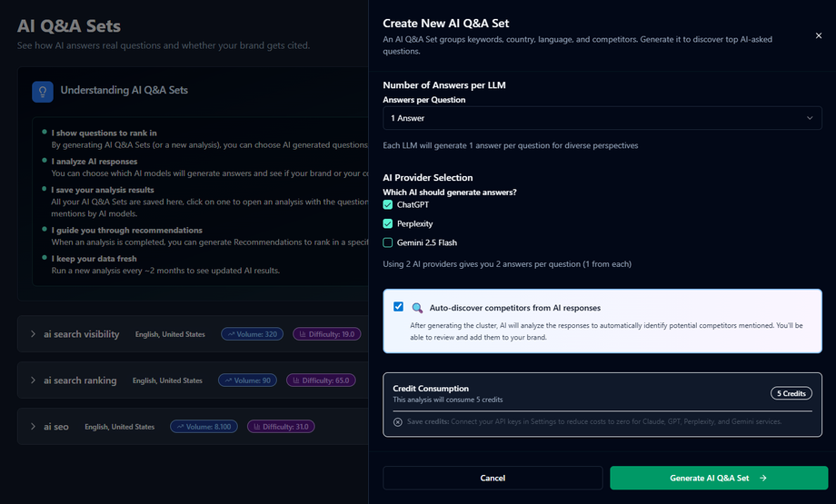Screen dimensions: 836x504
Task: Click the Difficulty: 19.0 badge
Action: click(x=327, y=334)
